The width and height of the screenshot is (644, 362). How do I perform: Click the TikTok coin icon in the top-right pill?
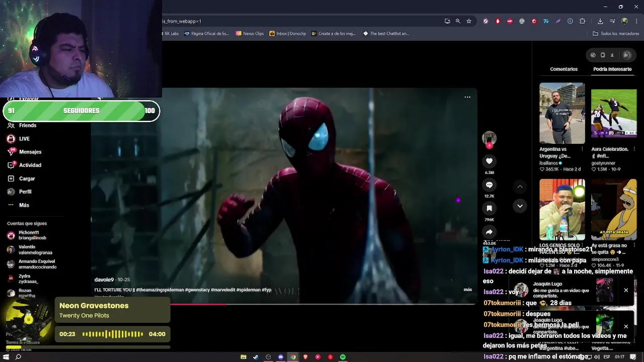[593, 55]
